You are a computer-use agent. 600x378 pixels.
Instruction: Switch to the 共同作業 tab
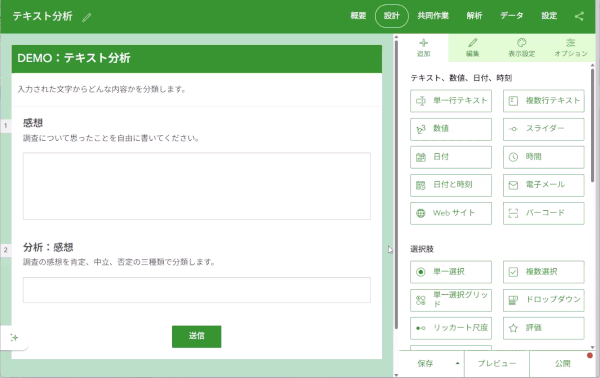tap(433, 16)
